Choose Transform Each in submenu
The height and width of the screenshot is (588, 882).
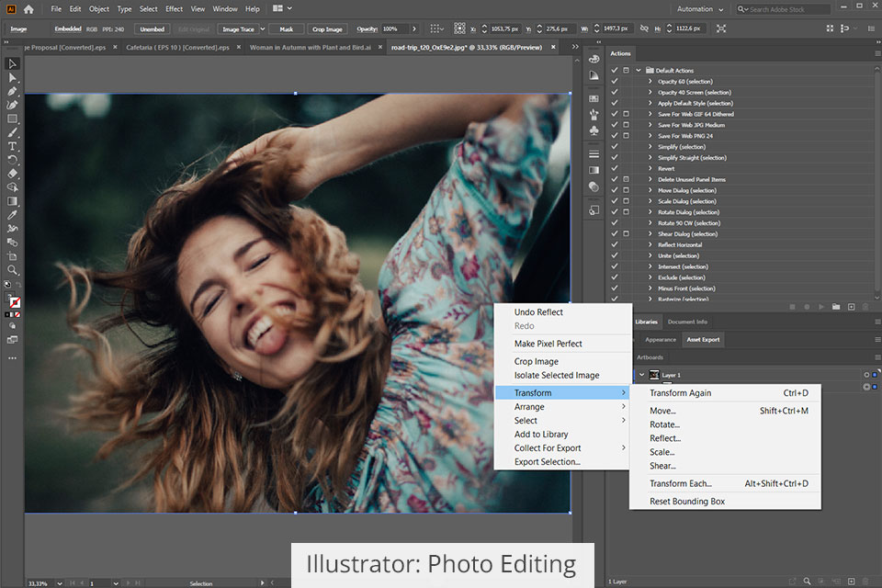pos(680,483)
